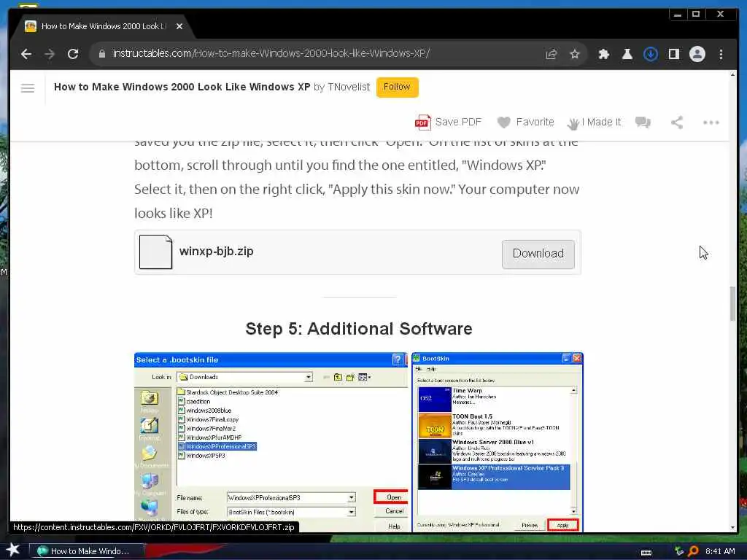Click the share icon in article toolbar
The image size is (747, 560).
(x=677, y=122)
